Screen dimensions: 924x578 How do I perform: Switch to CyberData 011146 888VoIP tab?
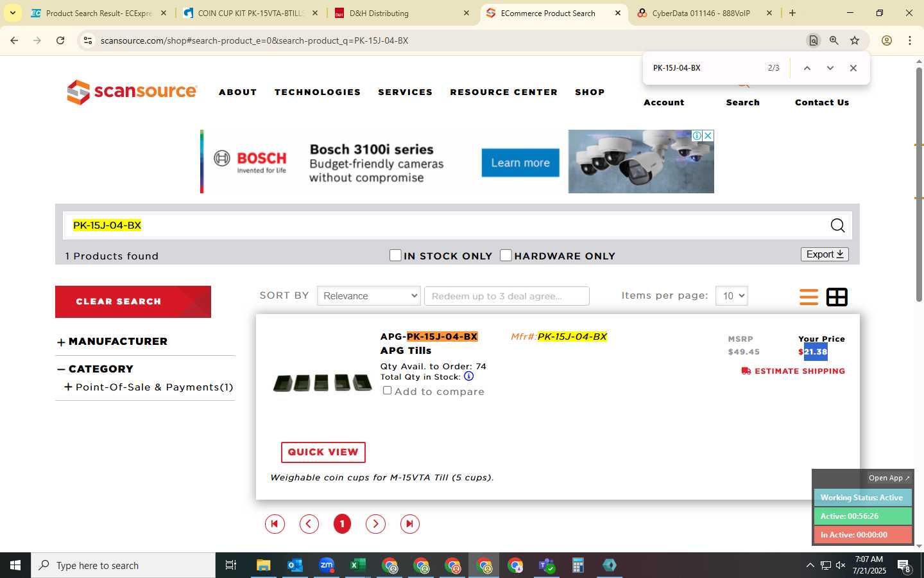(705, 13)
